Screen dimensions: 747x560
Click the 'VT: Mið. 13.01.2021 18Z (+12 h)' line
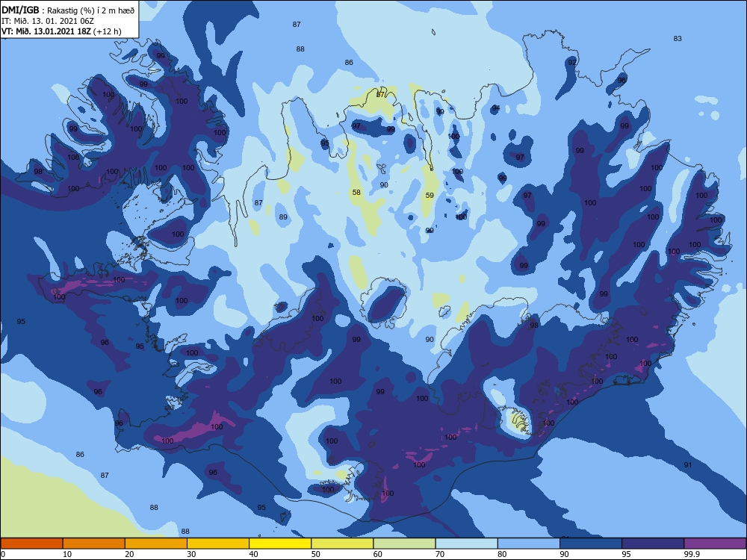pyautogui.click(x=61, y=31)
